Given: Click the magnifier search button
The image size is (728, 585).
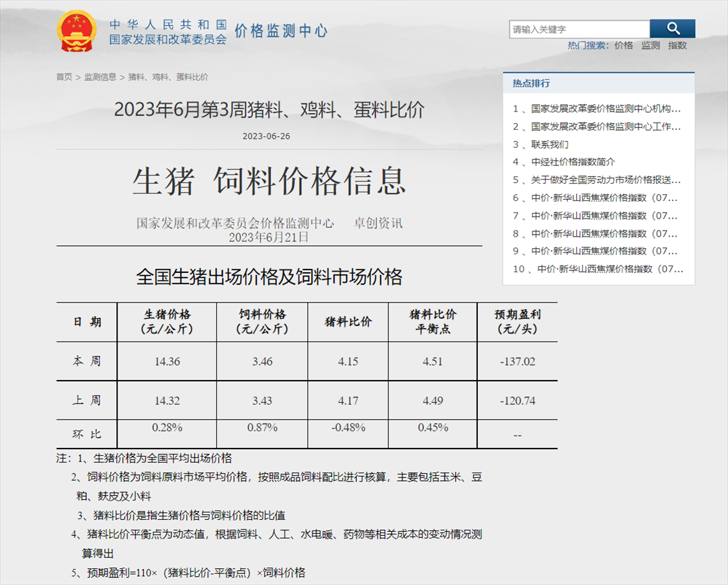Looking at the screenshot, I should click(x=672, y=29).
